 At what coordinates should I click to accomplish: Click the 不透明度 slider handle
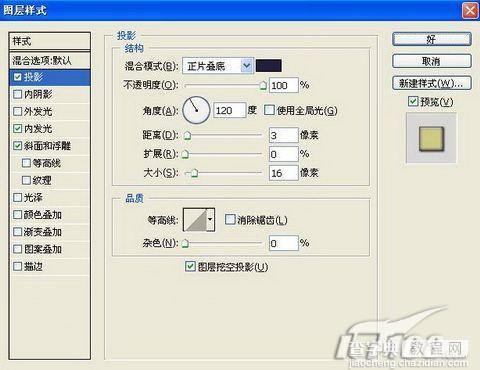tap(263, 86)
